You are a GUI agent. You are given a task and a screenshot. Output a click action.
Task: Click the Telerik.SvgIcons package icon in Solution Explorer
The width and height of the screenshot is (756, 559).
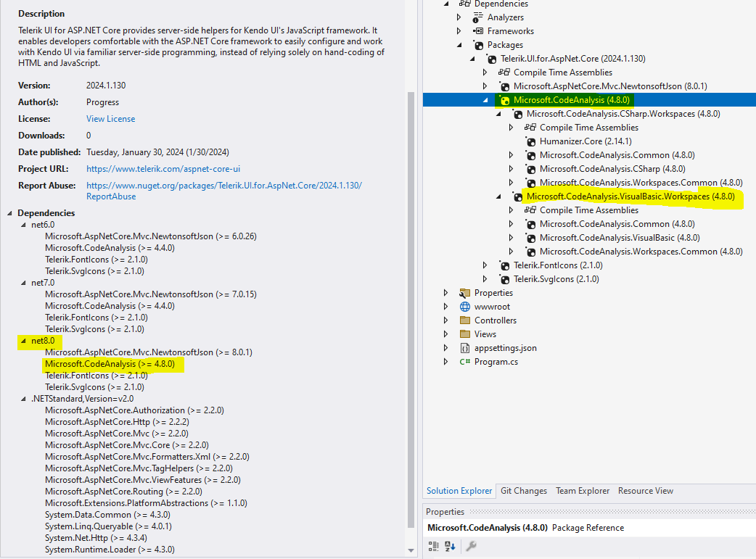pyautogui.click(x=504, y=280)
